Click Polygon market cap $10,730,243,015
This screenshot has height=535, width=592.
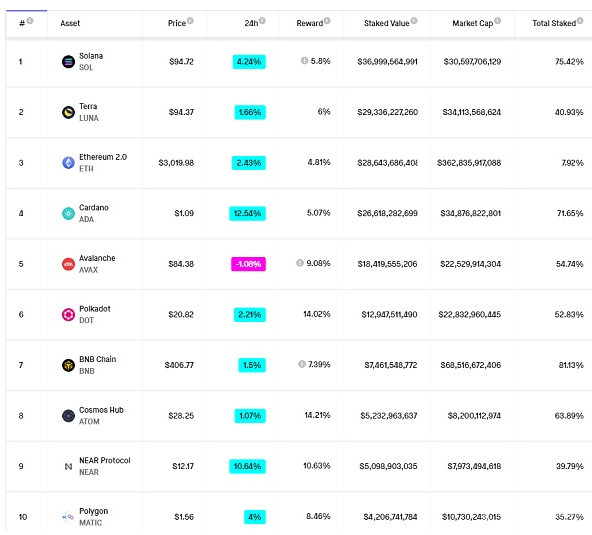point(471,517)
